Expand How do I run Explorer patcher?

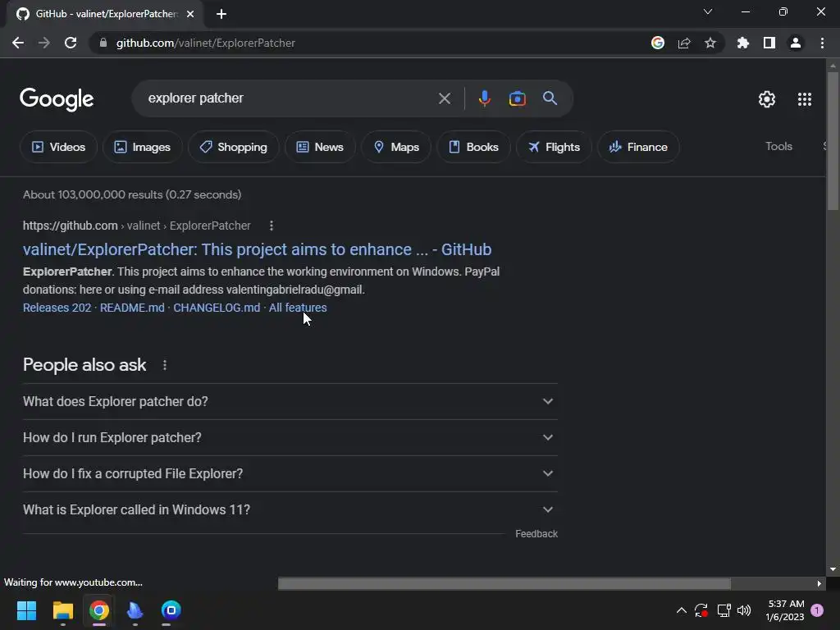click(x=290, y=438)
